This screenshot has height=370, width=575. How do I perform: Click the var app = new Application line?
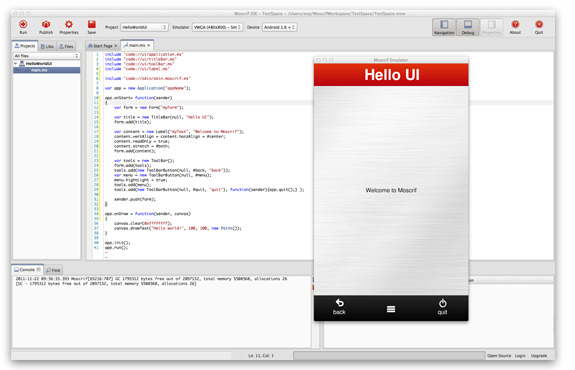click(x=148, y=88)
